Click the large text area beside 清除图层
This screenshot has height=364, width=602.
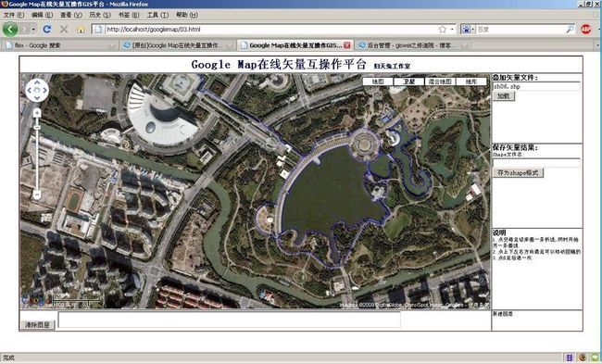click(229, 320)
